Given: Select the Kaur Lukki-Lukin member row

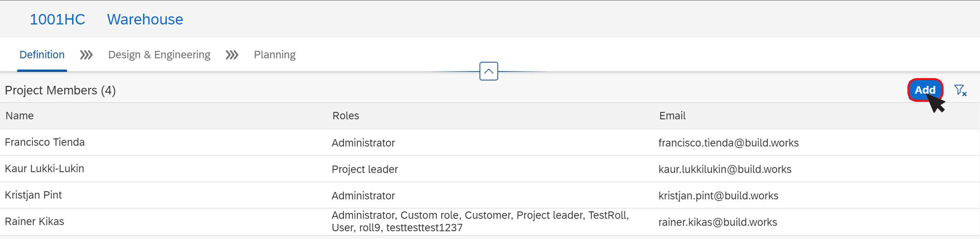Looking at the screenshot, I should point(490,169).
